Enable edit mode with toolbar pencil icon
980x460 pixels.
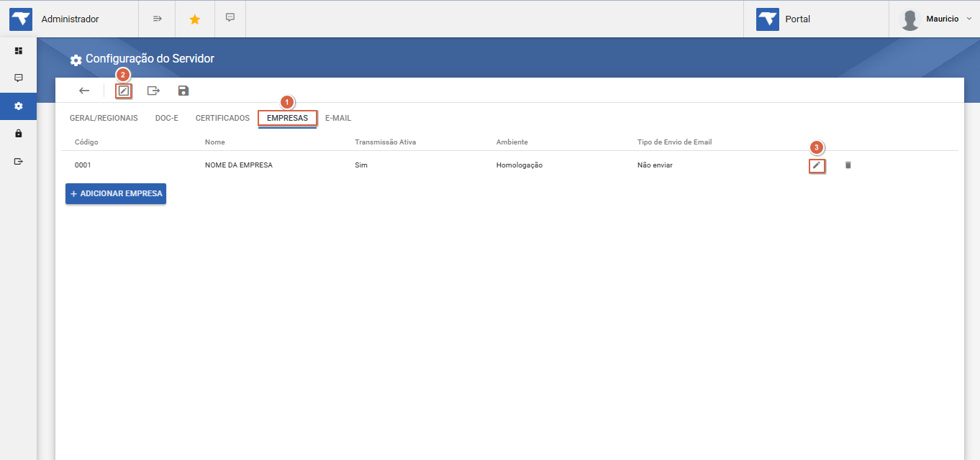pos(124,91)
